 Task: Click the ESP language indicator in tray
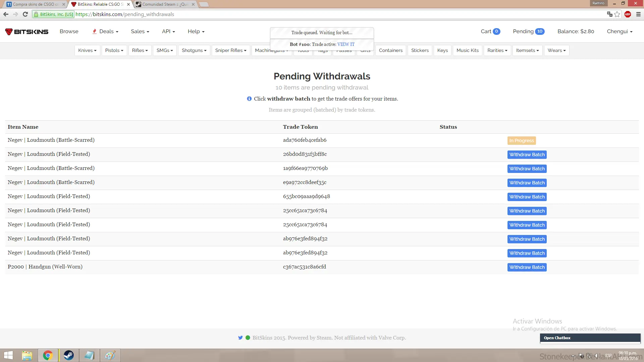point(608,356)
